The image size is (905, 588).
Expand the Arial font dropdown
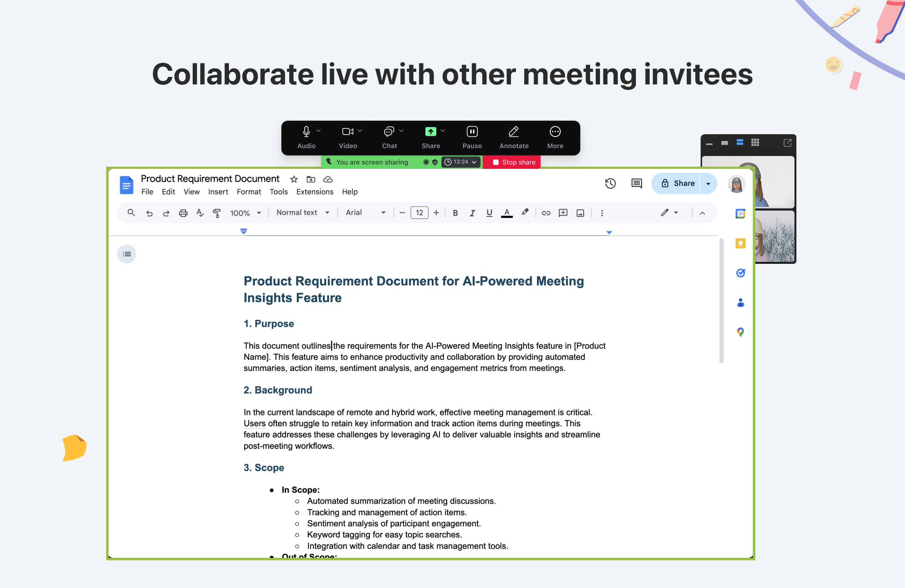coord(365,213)
